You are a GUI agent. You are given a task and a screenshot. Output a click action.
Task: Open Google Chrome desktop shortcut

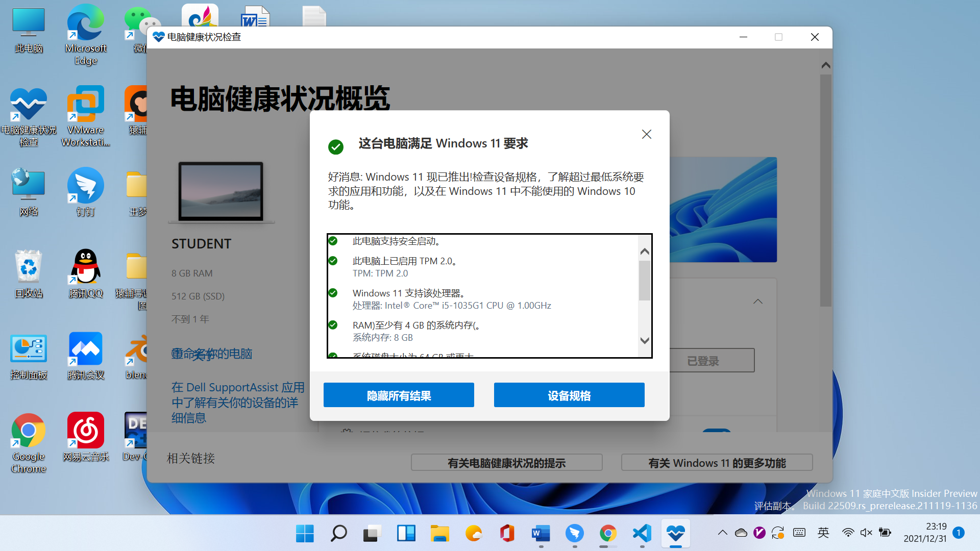point(29,443)
